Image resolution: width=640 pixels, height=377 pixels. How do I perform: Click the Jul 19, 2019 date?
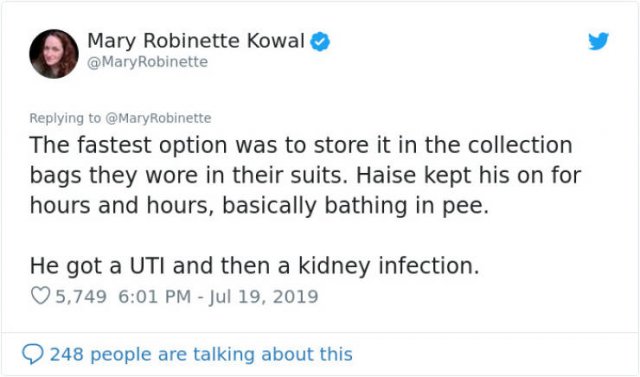coord(264,297)
